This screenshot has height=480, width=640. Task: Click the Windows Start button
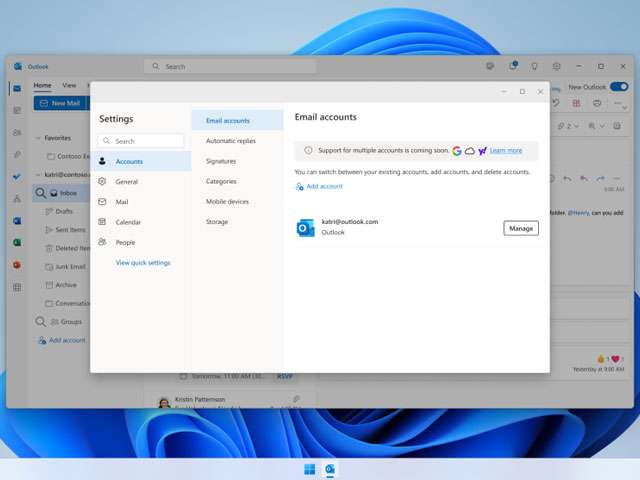[x=309, y=469]
